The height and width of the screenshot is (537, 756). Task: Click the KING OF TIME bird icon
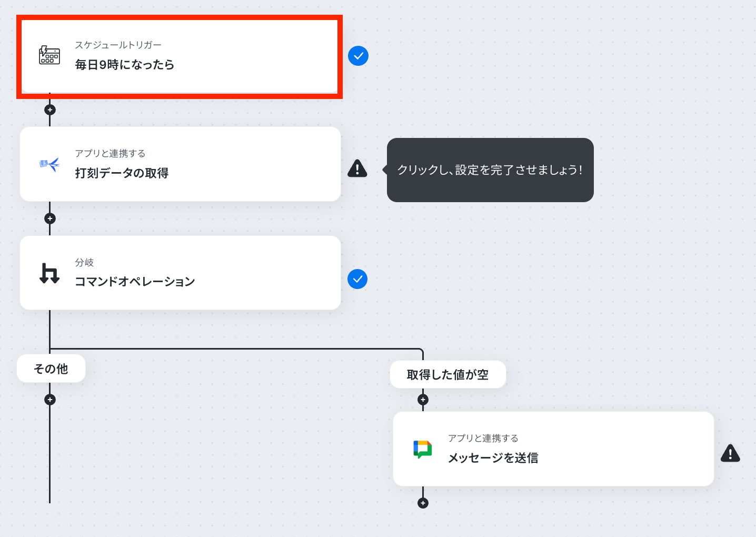[x=49, y=165]
